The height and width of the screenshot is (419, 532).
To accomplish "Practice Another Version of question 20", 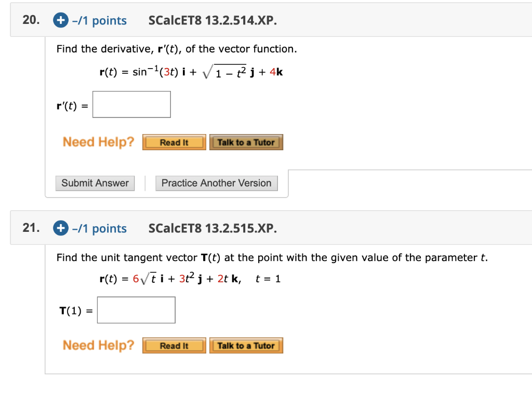I will tap(216, 183).
